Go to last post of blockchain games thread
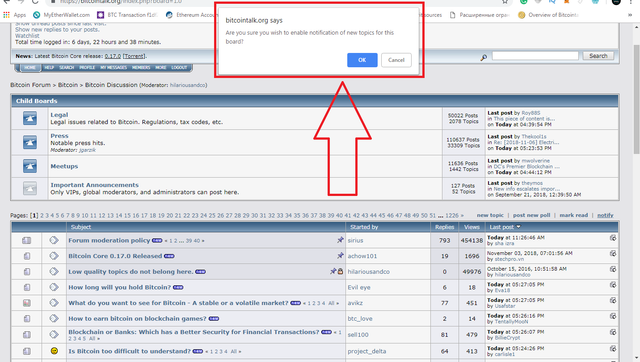The width and height of the screenshot is (640, 362). (613, 316)
